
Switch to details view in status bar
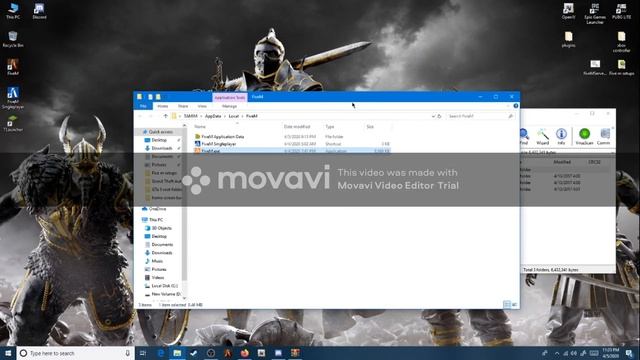(507, 304)
